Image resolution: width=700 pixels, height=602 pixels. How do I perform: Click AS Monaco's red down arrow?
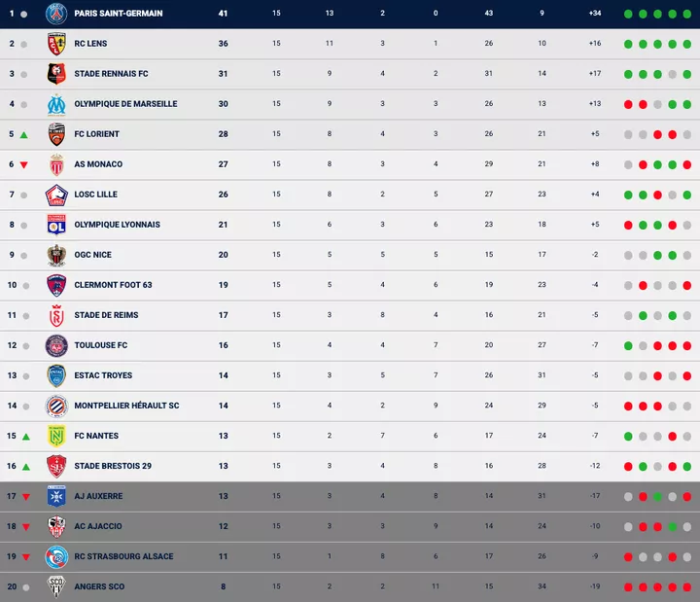coord(24,165)
